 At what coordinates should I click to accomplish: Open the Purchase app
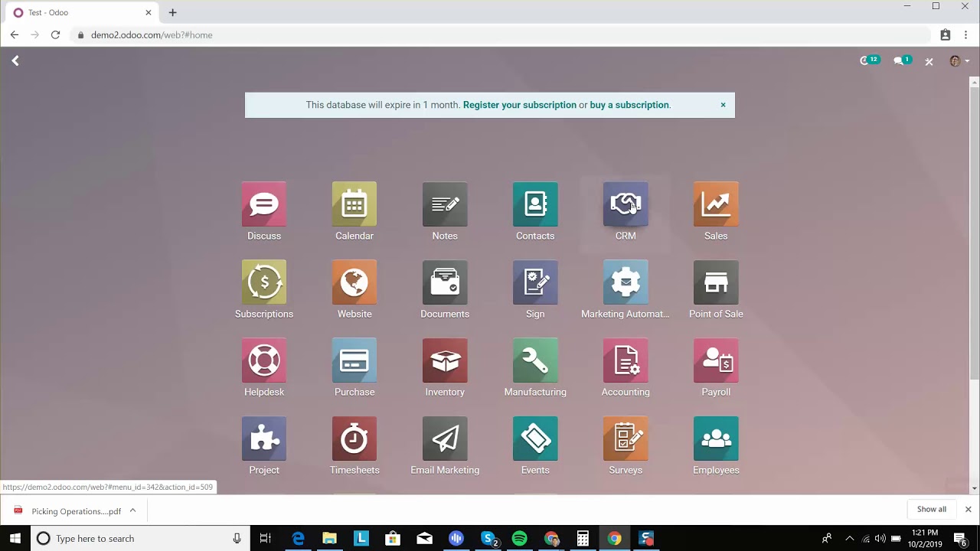(x=354, y=360)
